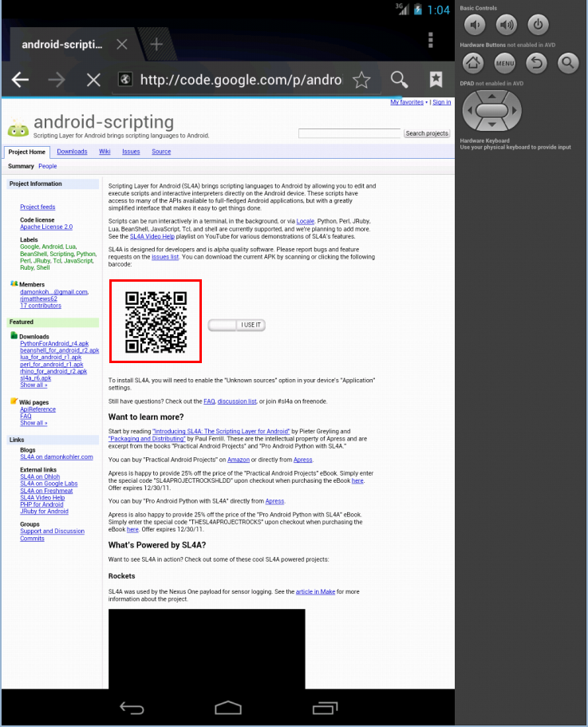This screenshot has width=588, height=727.
Task: Stop page loading with X button
Action: click(x=93, y=81)
